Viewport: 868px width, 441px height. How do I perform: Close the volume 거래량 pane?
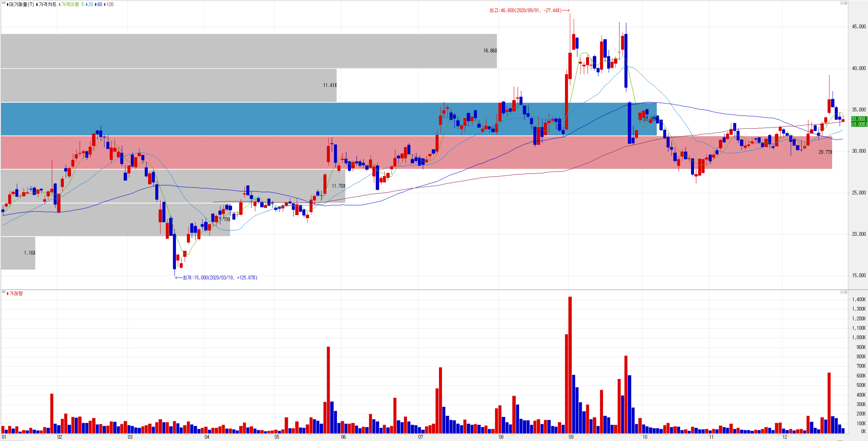(845, 292)
